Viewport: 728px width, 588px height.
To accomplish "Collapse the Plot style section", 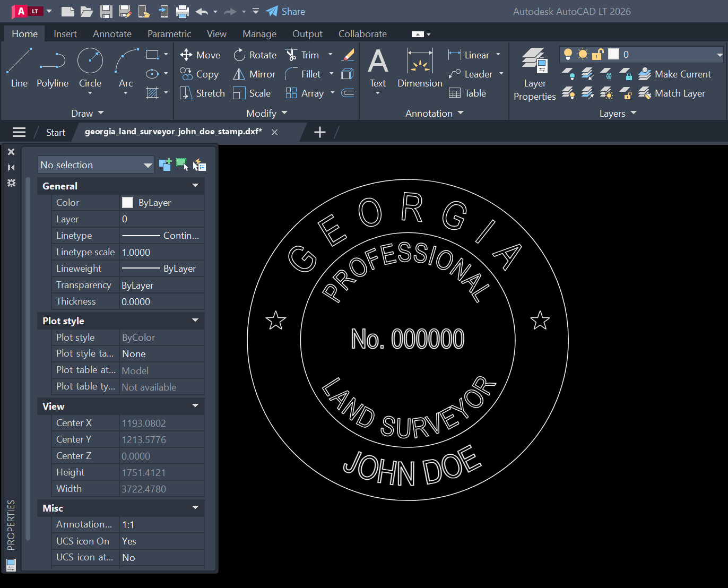I will [x=195, y=320].
